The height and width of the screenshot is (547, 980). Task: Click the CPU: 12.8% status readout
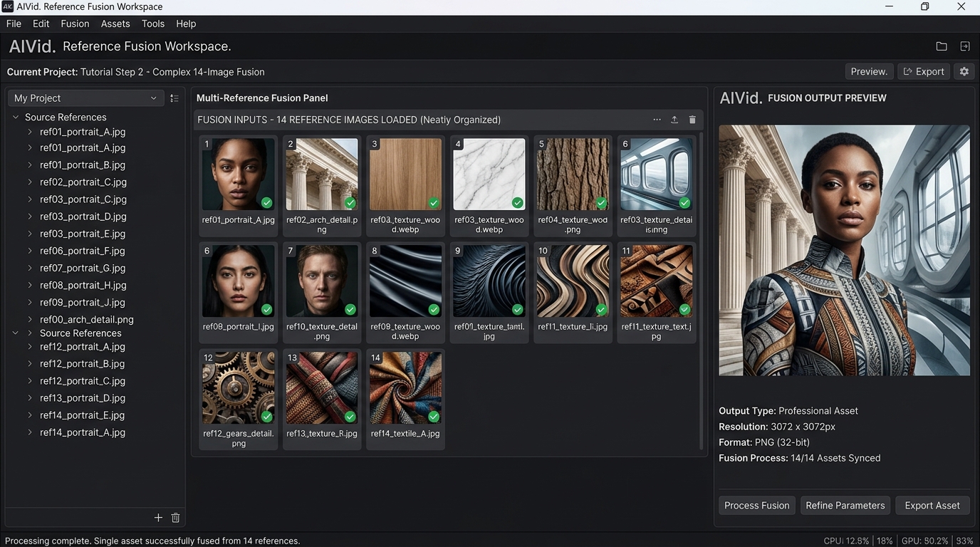click(x=846, y=541)
